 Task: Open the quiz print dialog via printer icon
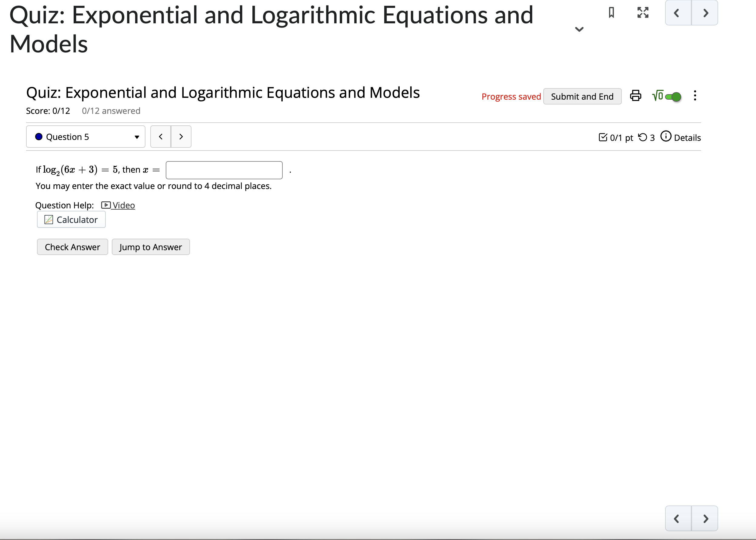coord(636,96)
